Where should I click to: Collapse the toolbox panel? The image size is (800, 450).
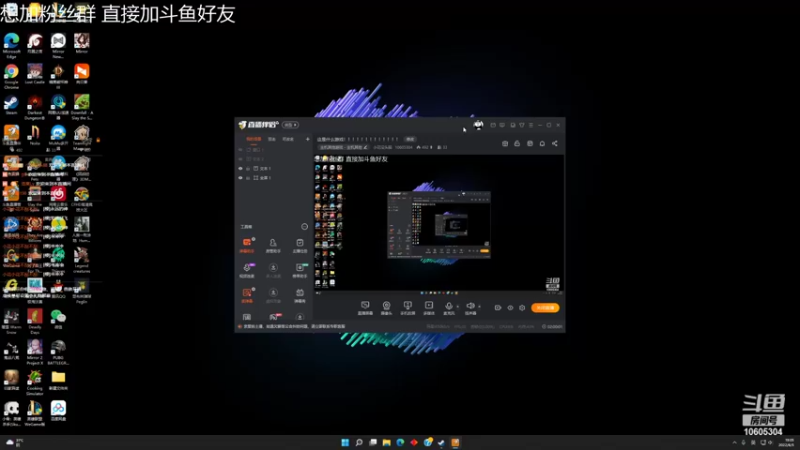pos(305,227)
